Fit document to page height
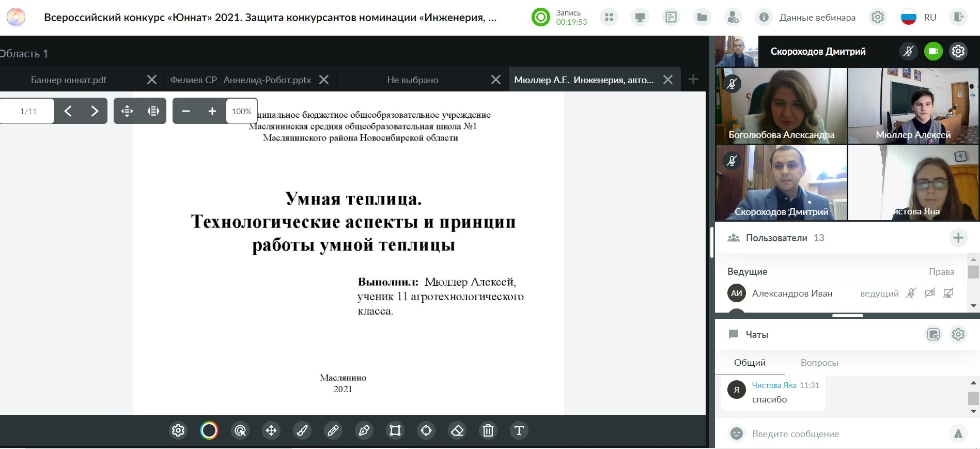Image resolution: width=980 pixels, height=449 pixels. pyautogui.click(x=153, y=111)
